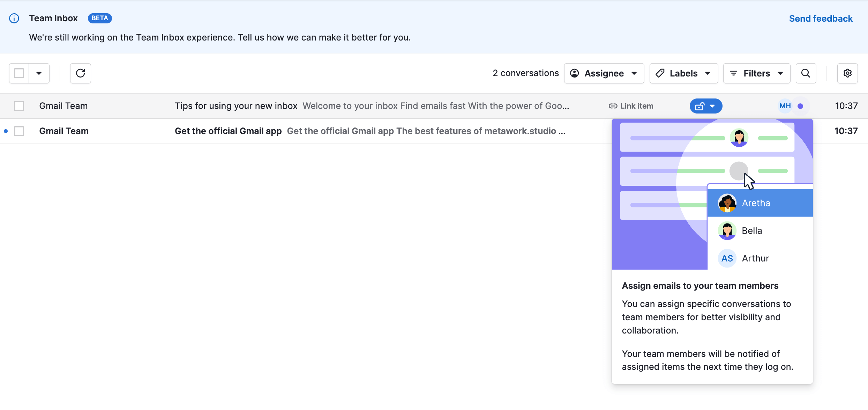This screenshot has width=868, height=410.
Task: Tick the select-all checkbox in toolbar
Action: [x=19, y=73]
